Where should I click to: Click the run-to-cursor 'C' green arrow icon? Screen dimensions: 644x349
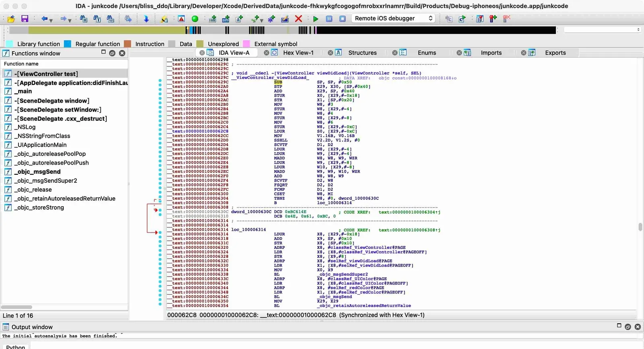(x=462, y=19)
